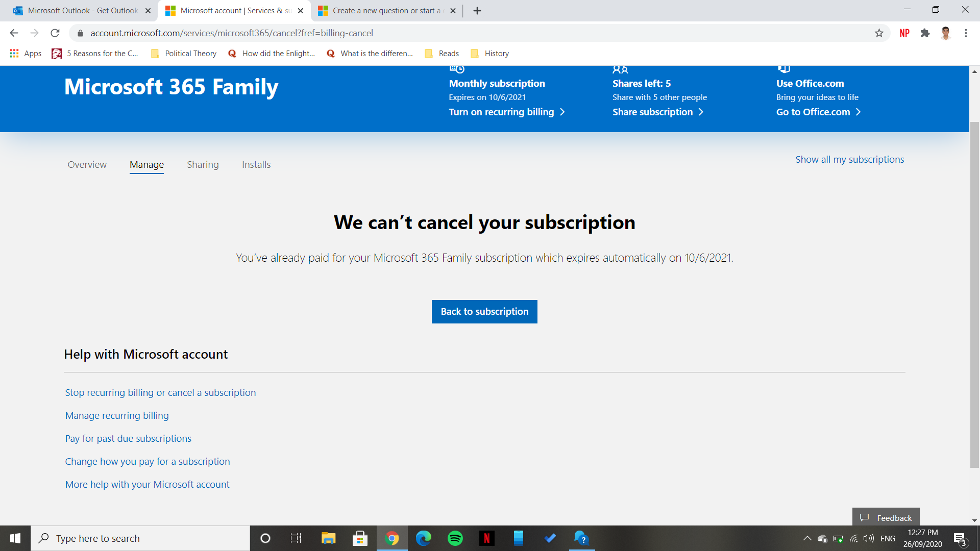Bookmark this page with the star icon

[879, 33]
